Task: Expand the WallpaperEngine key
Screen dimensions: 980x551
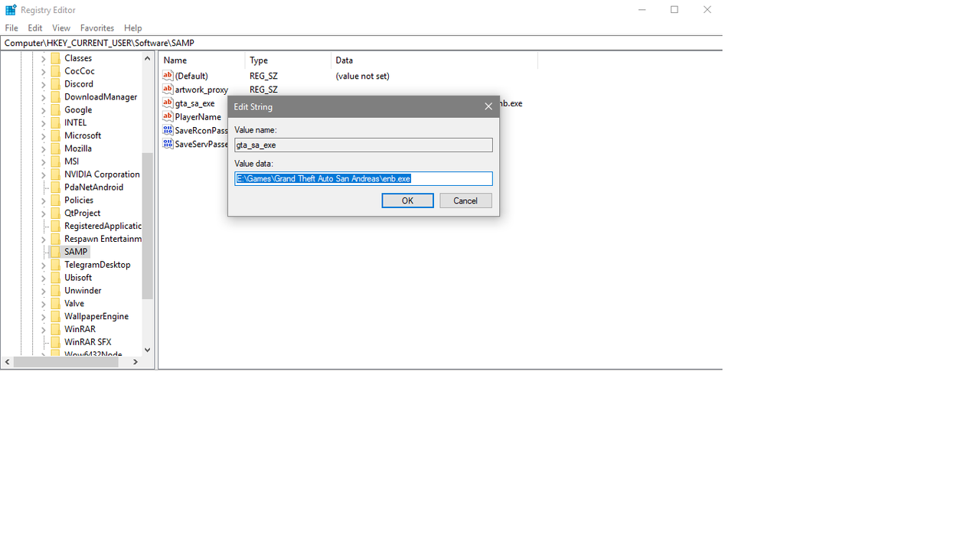Action: [x=44, y=317]
